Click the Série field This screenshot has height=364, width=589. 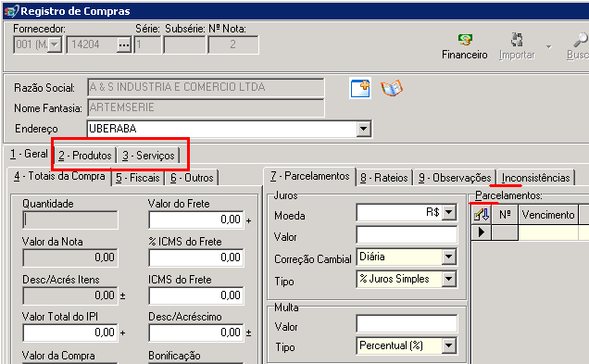(x=147, y=45)
